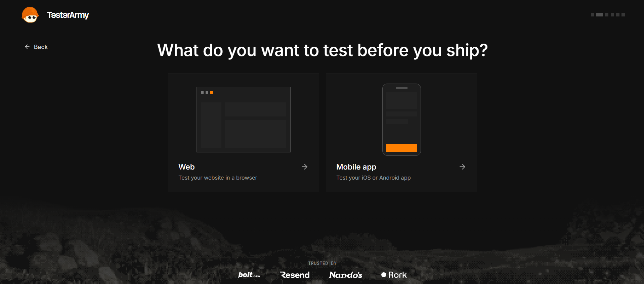Click 'Test your iOS or Android app'
Screen dimensions: 644x284
pos(374,178)
